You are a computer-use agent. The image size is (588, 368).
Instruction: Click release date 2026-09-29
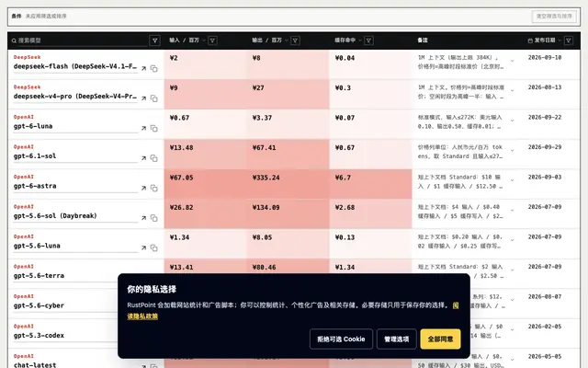[545, 147]
